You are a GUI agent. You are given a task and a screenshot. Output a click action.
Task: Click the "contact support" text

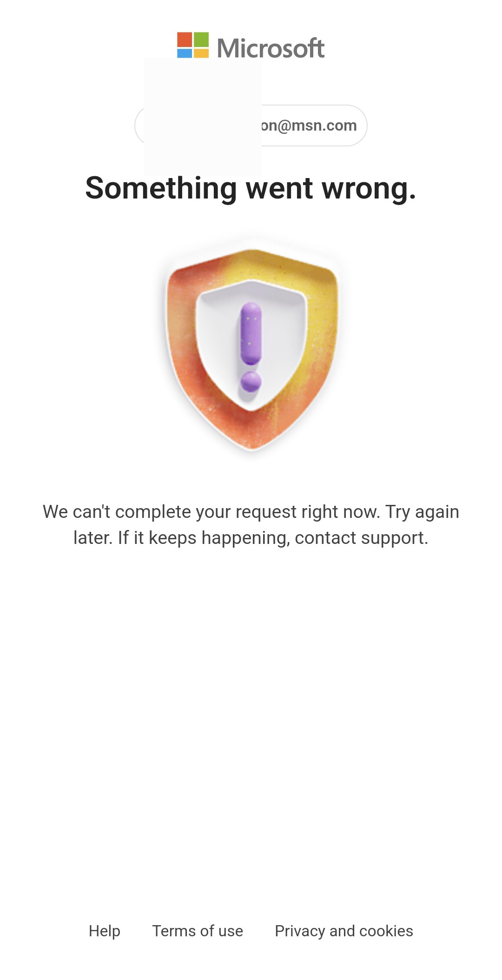tap(361, 538)
